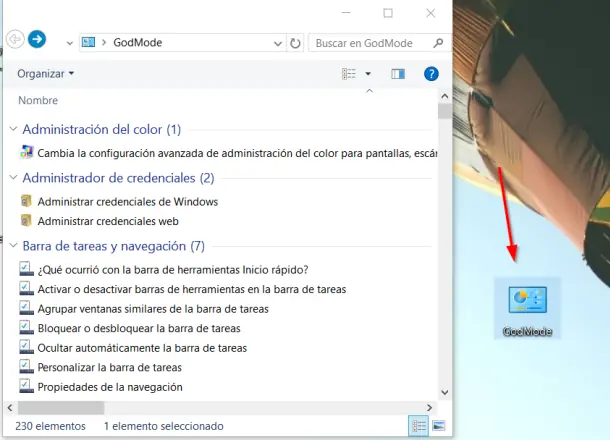Open the color management settings icon
This screenshot has height=440, width=610.
[26, 152]
